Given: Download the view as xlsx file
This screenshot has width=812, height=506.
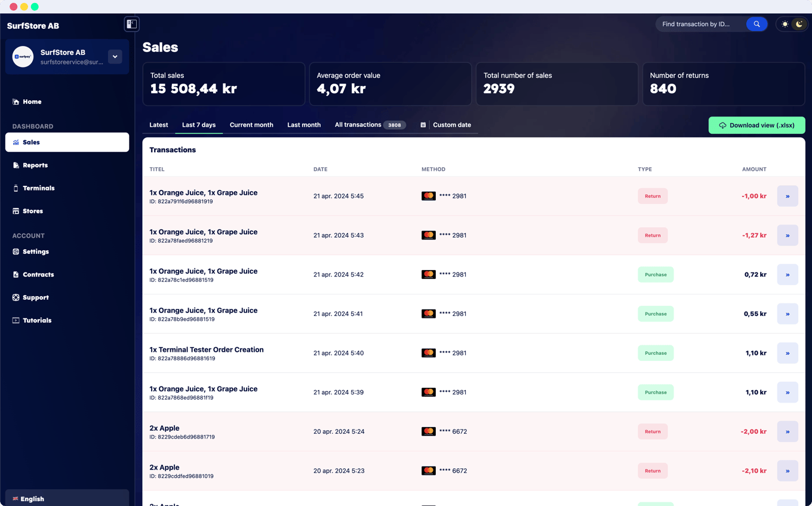Looking at the screenshot, I should 756,125.
